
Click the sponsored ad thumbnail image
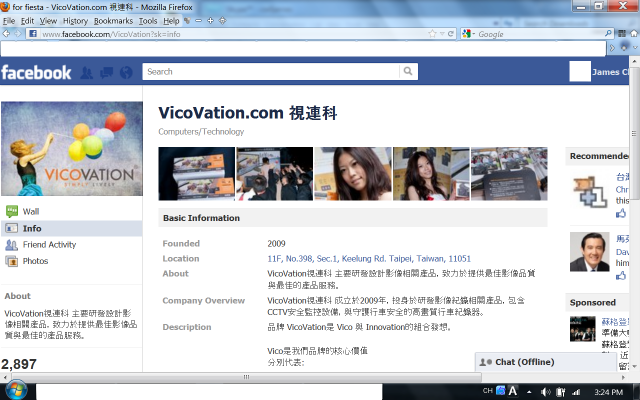click(582, 329)
